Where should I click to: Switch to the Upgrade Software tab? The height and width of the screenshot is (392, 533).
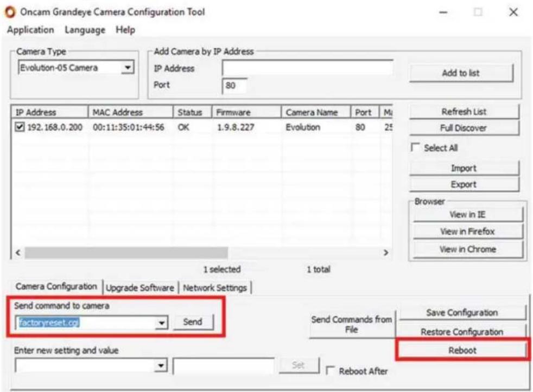point(139,288)
